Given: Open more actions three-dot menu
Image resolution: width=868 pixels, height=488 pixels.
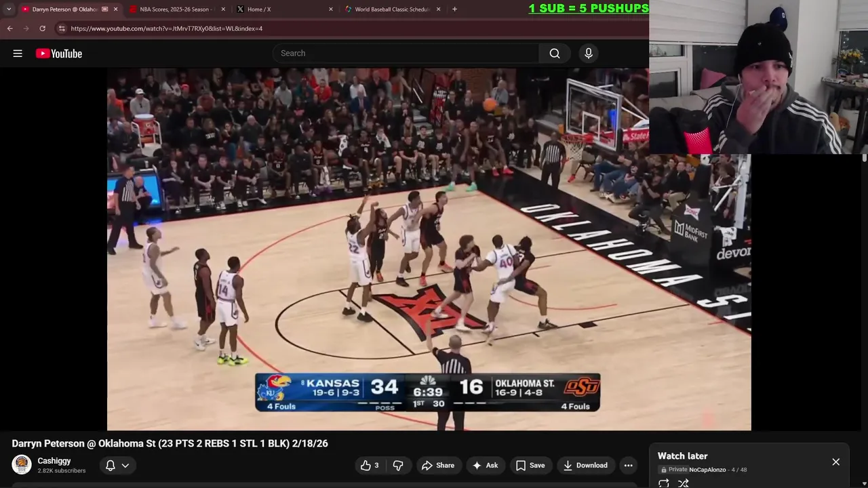Looking at the screenshot, I should pos(629,465).
